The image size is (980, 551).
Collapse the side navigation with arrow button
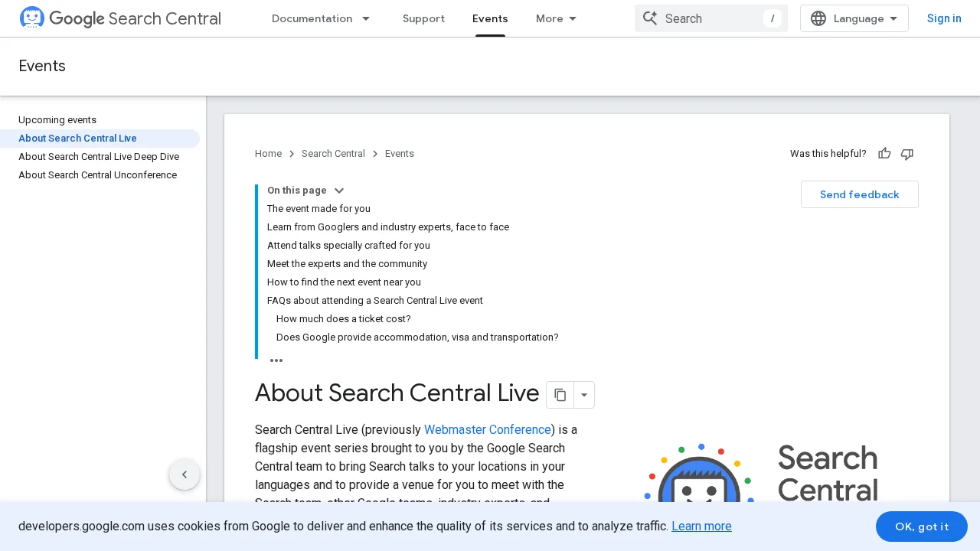coord(185,474)
